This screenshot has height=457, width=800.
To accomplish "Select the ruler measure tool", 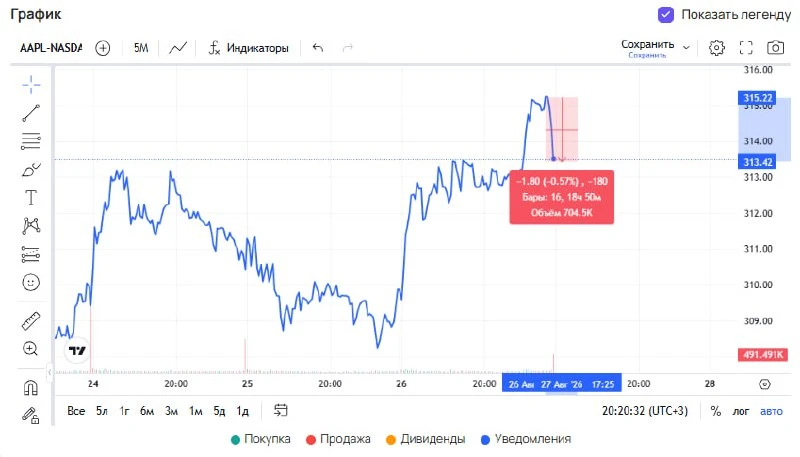I will tap(31, 321).
